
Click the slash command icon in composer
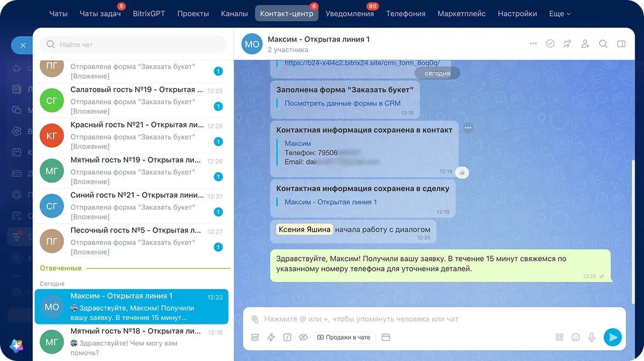click(x=287, y=337)
